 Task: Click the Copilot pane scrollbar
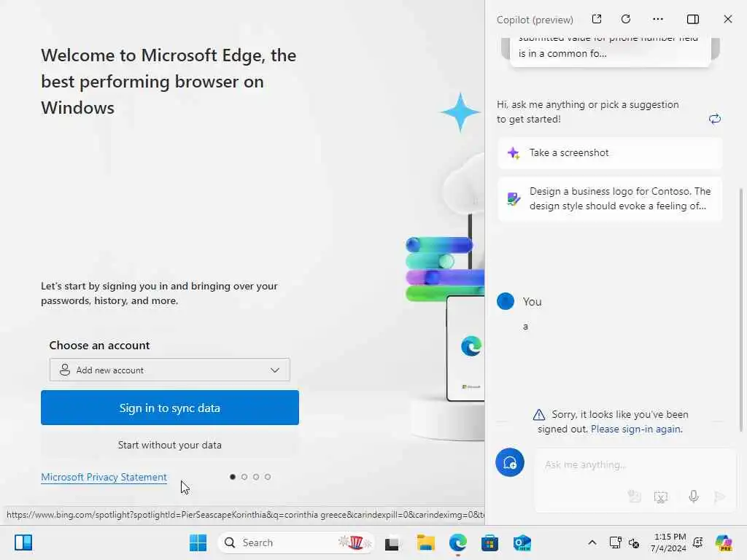coord(741,309)
